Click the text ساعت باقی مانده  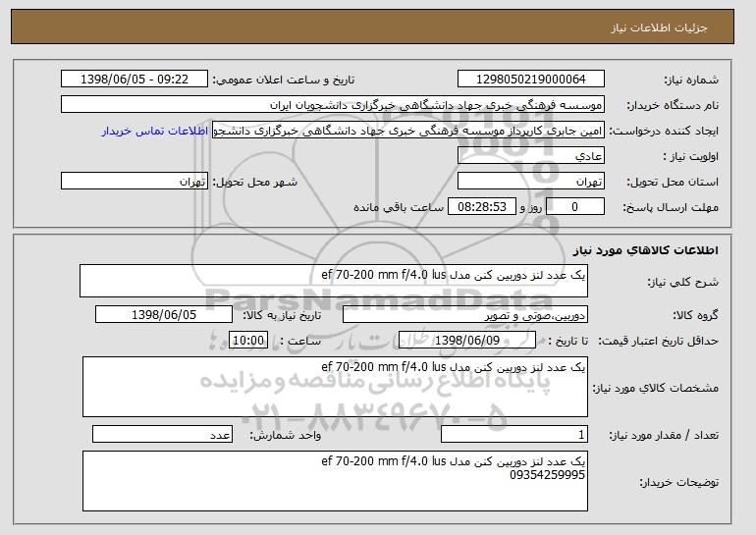pyautogui.click(x=399, y=207)
